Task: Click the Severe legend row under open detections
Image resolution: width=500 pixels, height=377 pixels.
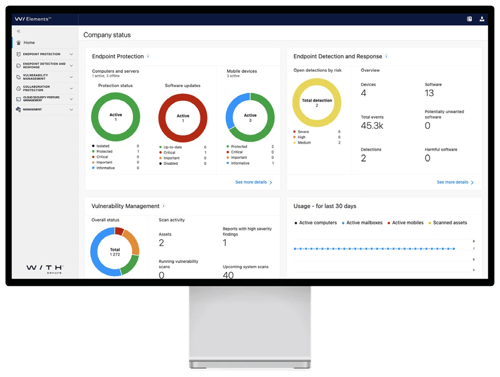Action: coord(317,132)
